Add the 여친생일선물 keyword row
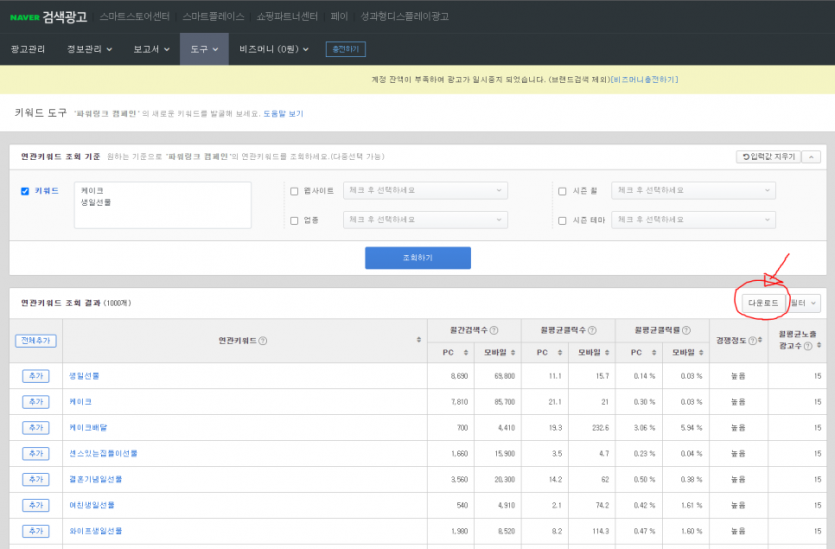 pyautogui.click(x=36, y=505)
